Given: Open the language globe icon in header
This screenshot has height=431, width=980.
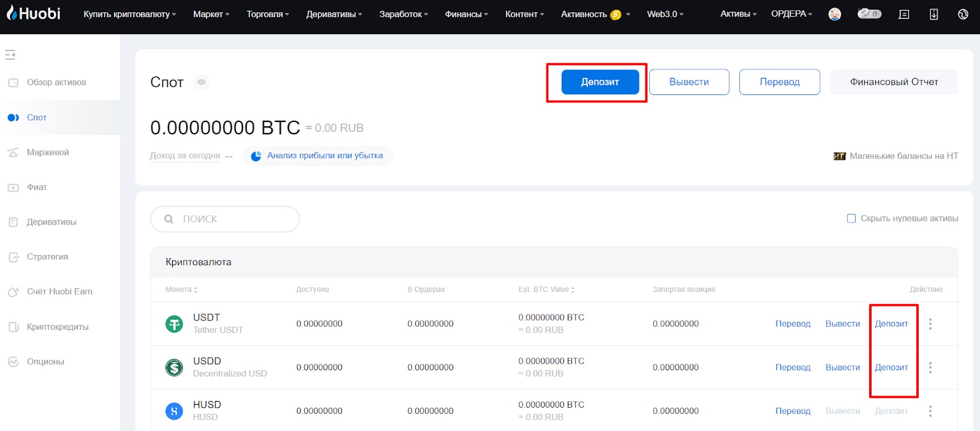Looking at the screenshot, I should [x=963, y=14].
